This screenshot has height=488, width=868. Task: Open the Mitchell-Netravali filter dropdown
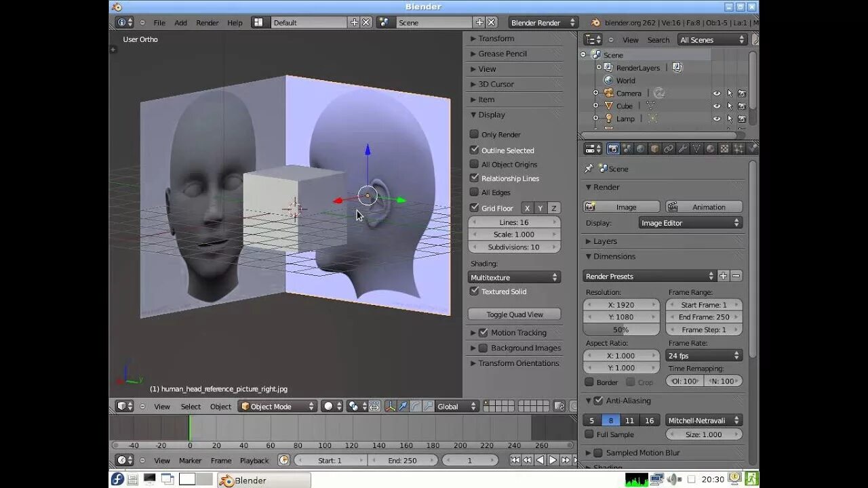[704, 421]
